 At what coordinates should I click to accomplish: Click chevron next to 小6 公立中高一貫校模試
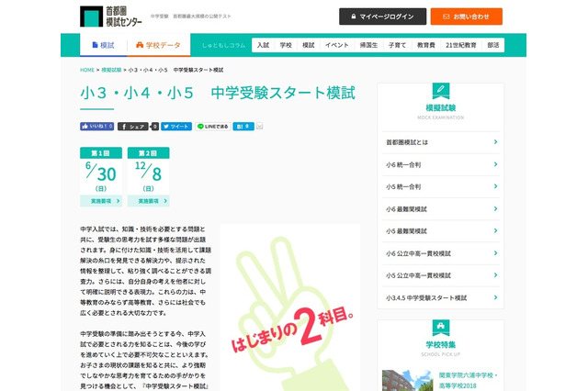point(496,253)
